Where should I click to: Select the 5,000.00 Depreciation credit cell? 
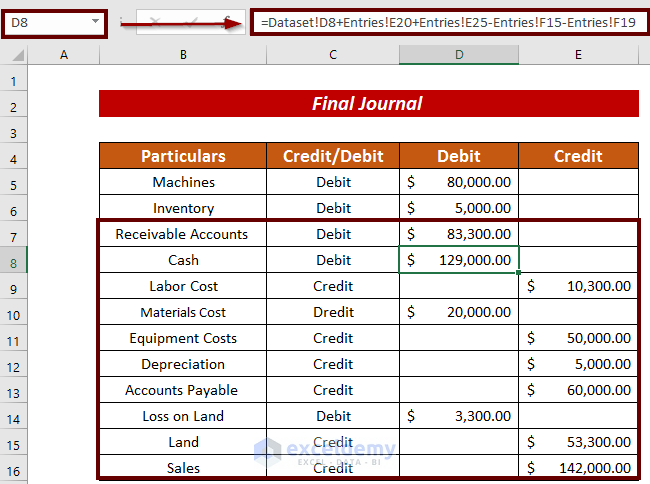[578, 364]
